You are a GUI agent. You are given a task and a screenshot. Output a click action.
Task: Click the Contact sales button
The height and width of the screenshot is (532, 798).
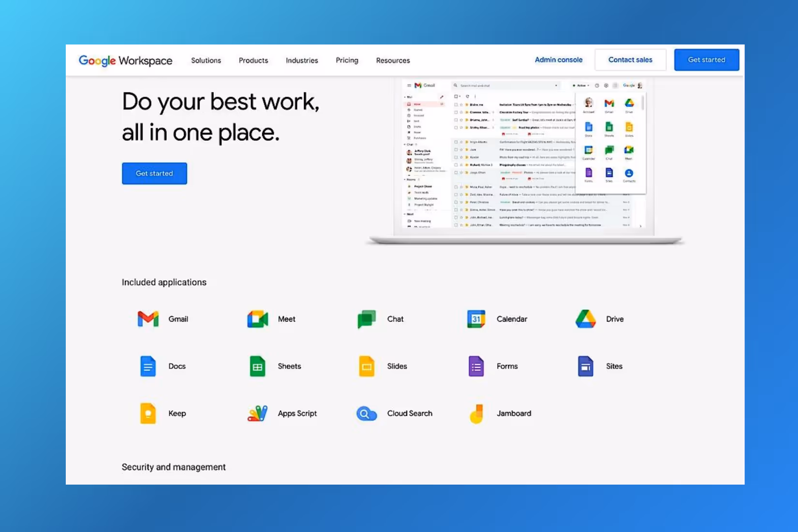click(x=630, y=60)
